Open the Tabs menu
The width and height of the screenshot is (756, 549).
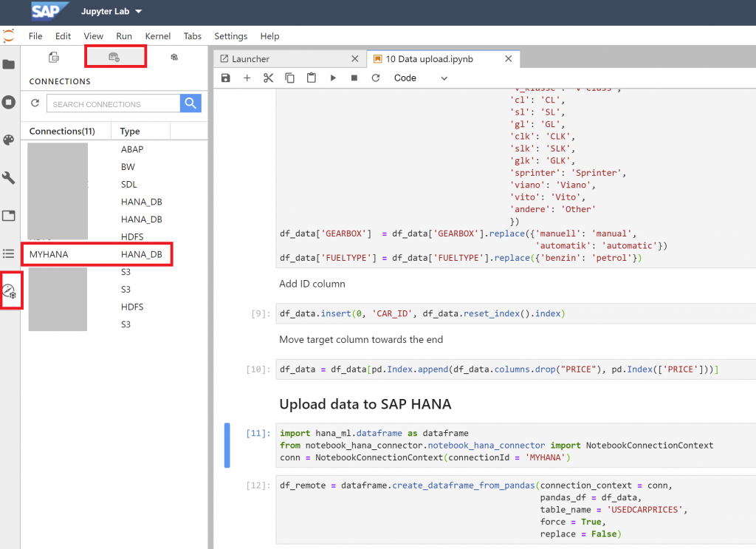(193, 36)
